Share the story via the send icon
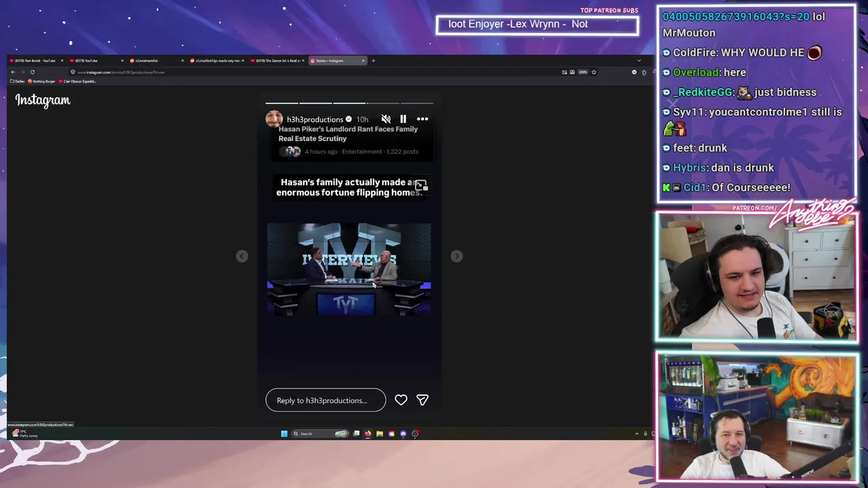Viewport: 868px width, 488px height. [422, 400]
